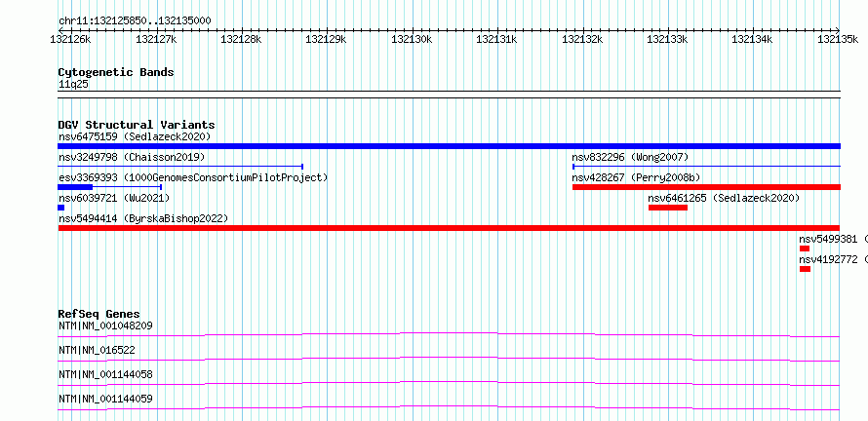The width and height of the screenshot is (868, 421).
Task: Open gene transcript NTM|NM_001144059 label
Action: point(105,399)
